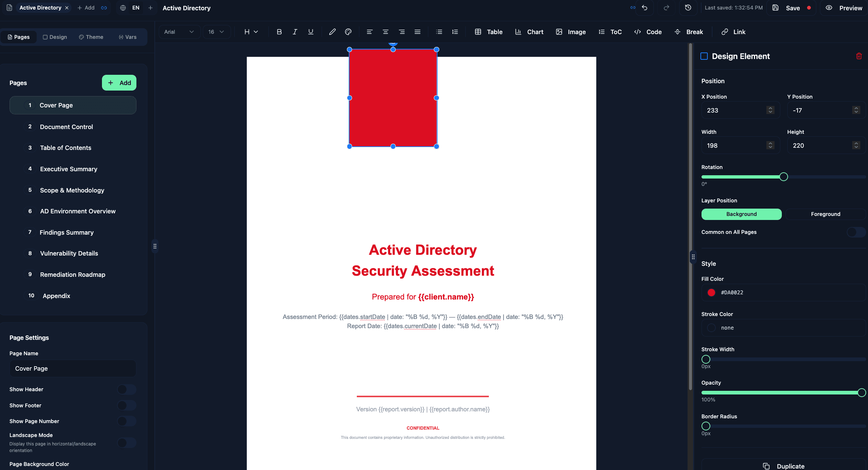This screenshot has height=470, width=868.
Task: Click the Design Element checkbox icon
Action: tap(704, 56)
